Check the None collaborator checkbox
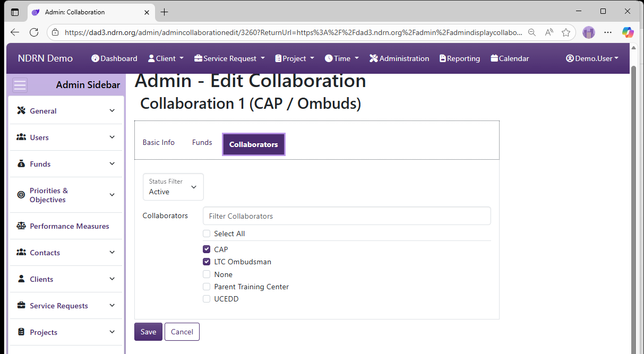The image size is (644, 354). [x=207, y=274]
